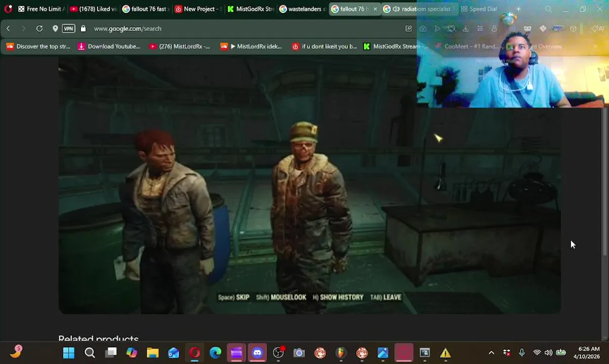This screenshot has height=364, width=609.
Task: Launch Copilot from the taskbar
Action: point(132,353)
